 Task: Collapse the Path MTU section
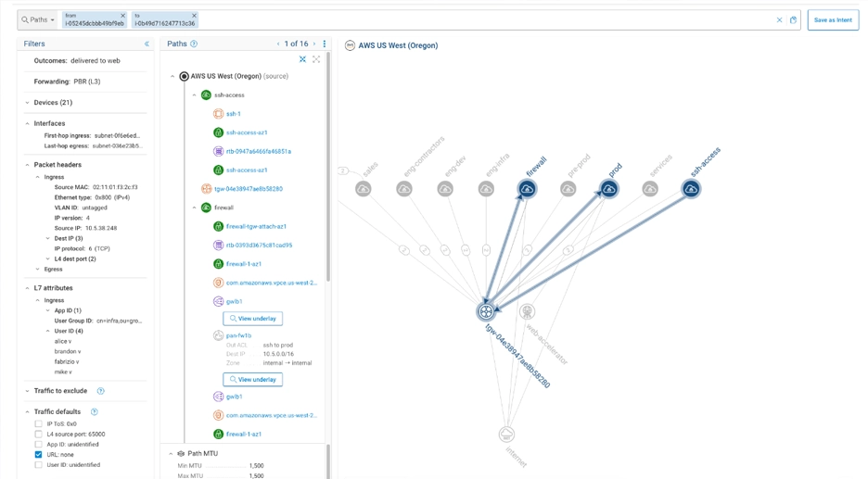tap(171, 454)
